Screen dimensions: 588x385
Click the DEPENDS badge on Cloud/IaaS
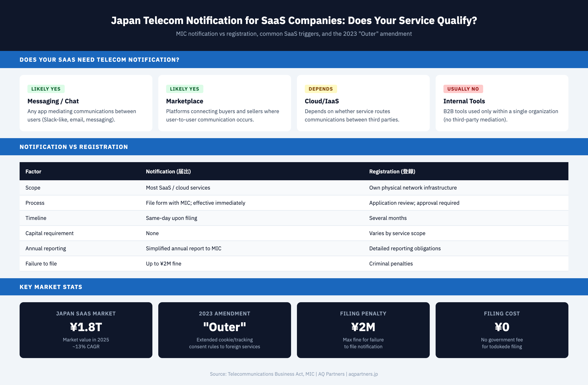coord(321,89)
